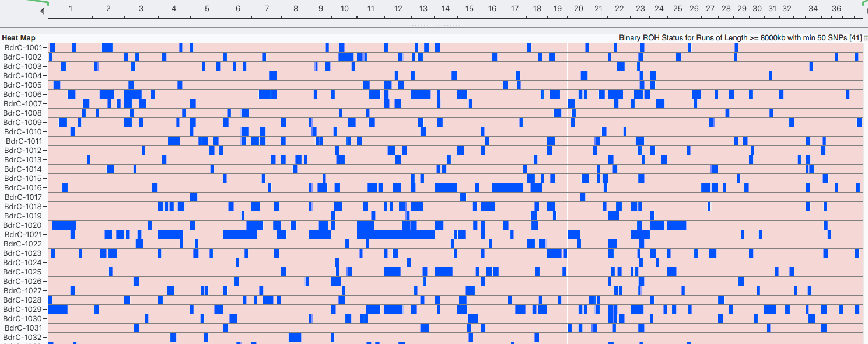This screenshot has height=344, width=868.
Task: Click the long blue ROH block in BdrC-1021
Action: 395,234
